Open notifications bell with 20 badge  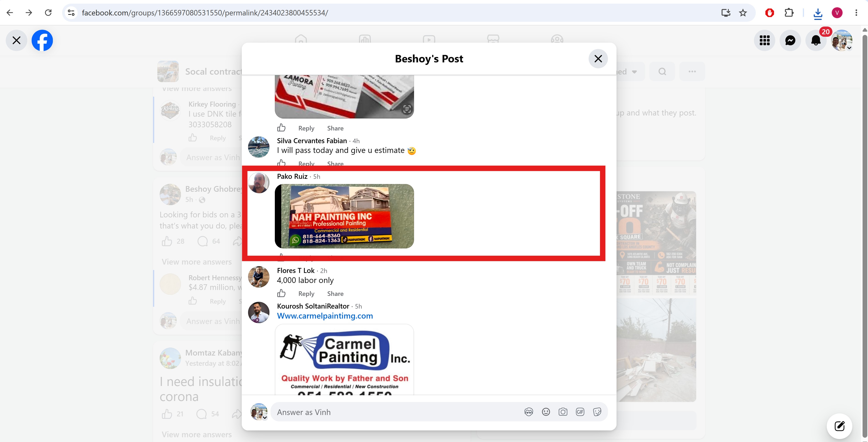coord(816,40)
